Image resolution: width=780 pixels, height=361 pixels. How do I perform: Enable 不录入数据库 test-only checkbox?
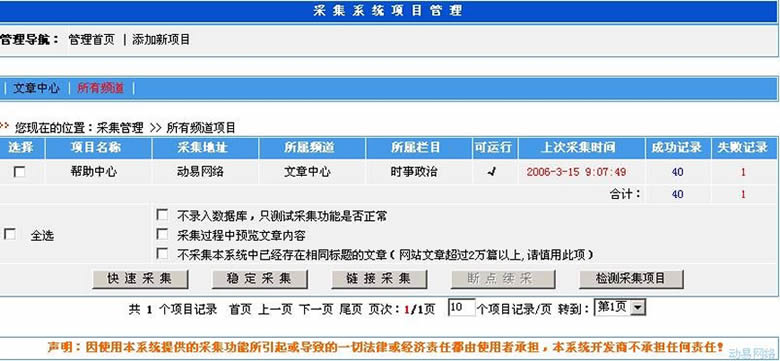[162, 215]
